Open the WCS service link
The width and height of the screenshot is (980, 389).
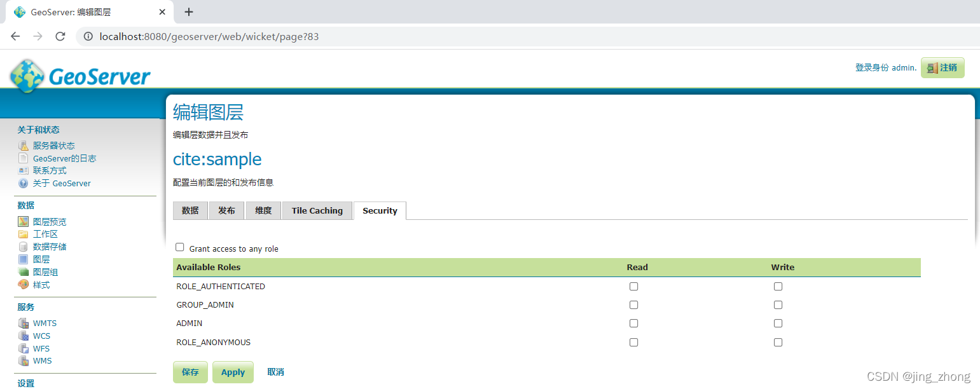41,336
